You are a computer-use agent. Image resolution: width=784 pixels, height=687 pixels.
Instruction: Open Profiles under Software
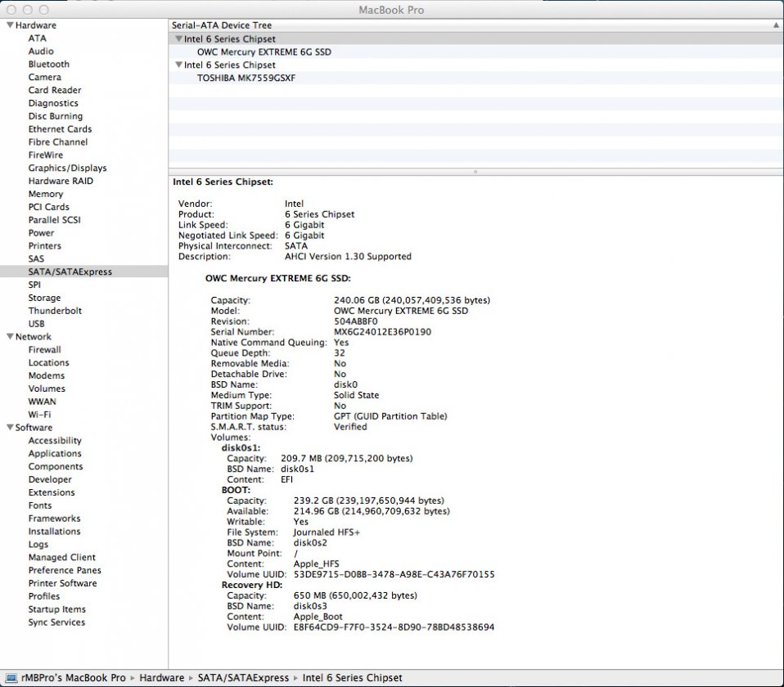tap(44, 597)
